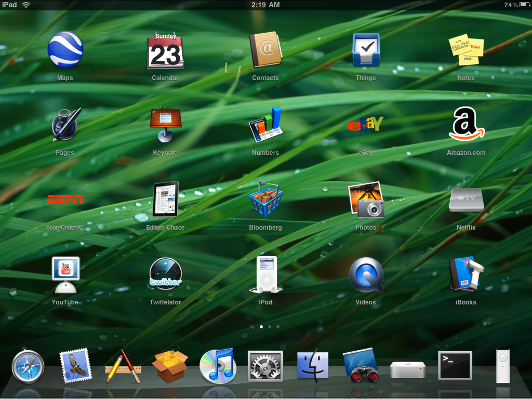The height and width of the screenshot is (399, 532).
Task: Go to the second home screen page dot
Action: [x=270, y=327]
